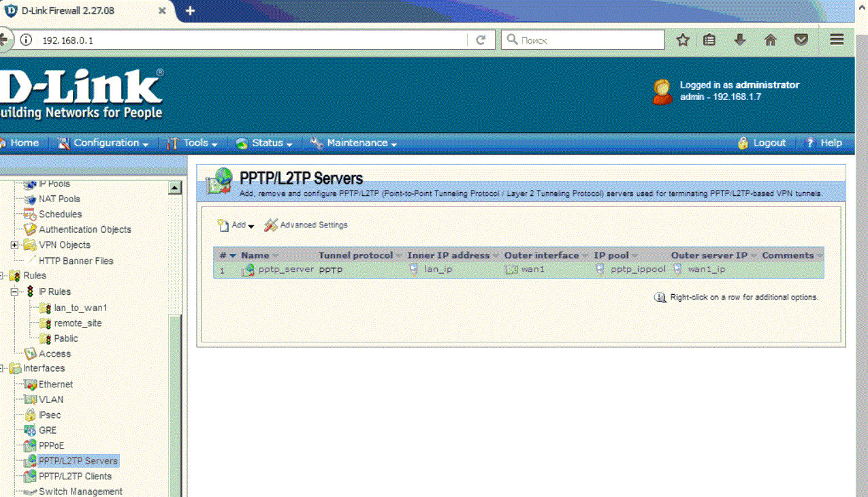Click the address bar showing 192.168.0.1
Image resolution: width=868 pixels, height=497 pixels.
click(x=252, y=40)
